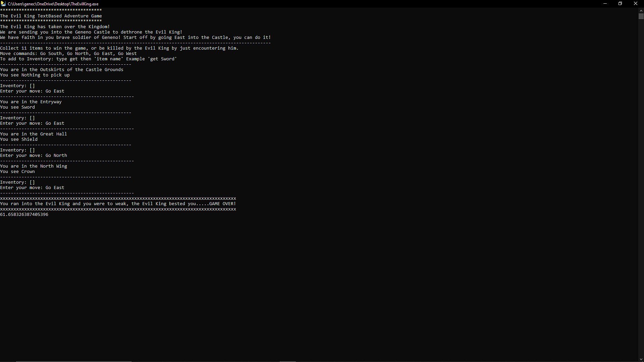Click the 'Move commands' instruction line
The height and width of the screenshot is (362, 644).
[68, 54]
